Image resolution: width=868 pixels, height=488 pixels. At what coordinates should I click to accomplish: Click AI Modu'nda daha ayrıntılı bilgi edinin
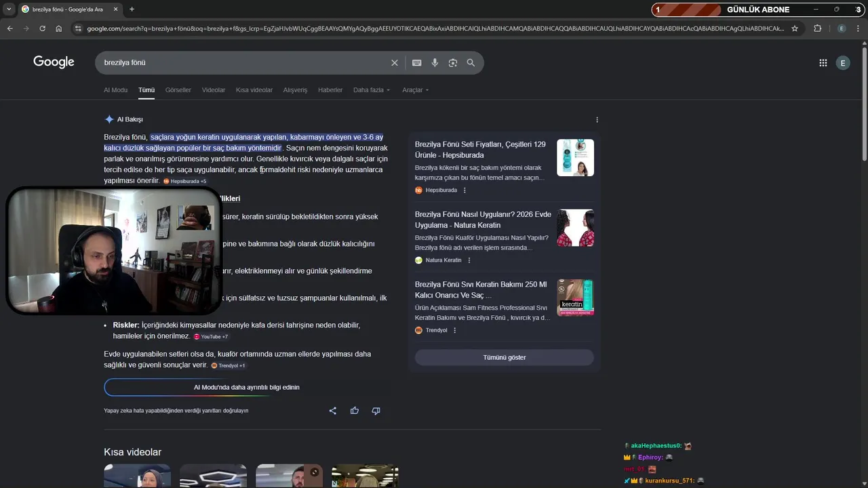[x=247, y=387]
